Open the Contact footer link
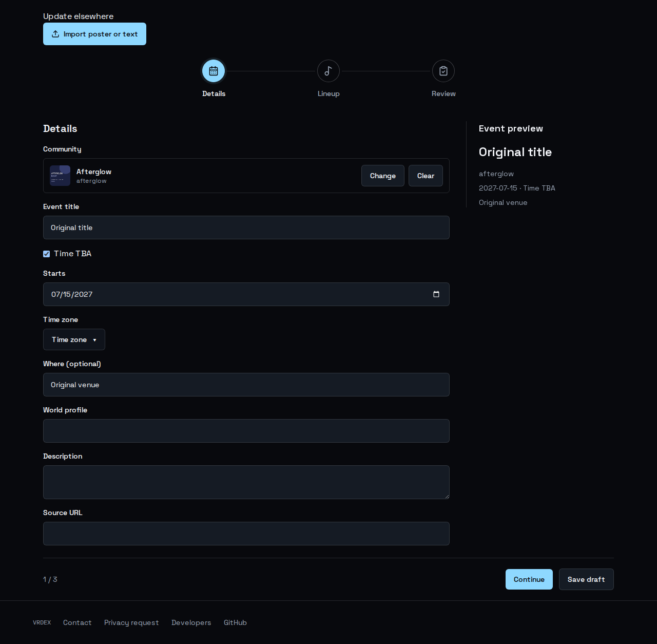Viewport: 657px width, 644px height. [77, 622]
